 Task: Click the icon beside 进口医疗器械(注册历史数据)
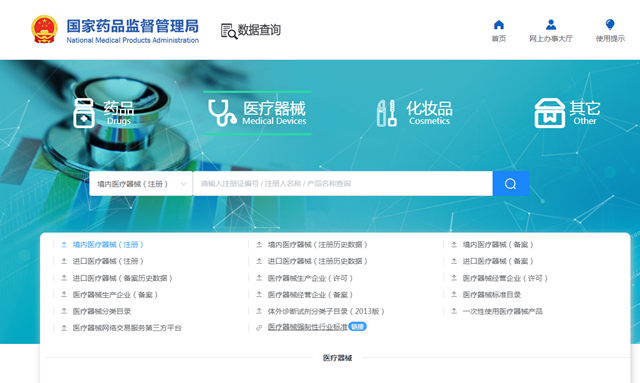[x=259, y=261]
